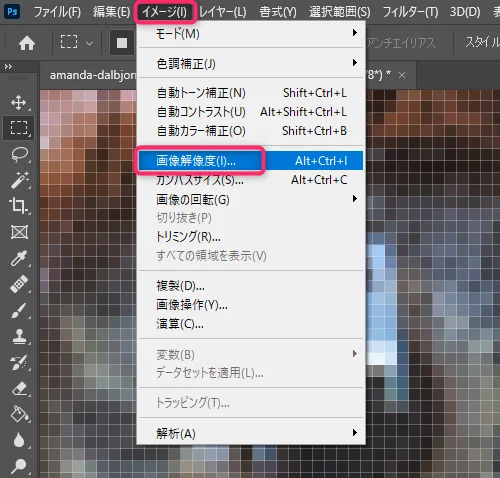Expand the モード(M) submenu
Image resolution: width=500 pixels, height=478 pixels.
(x=251, y=33)
